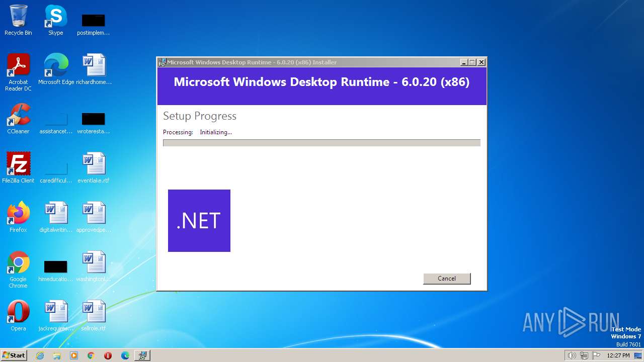This screenshot has width=644, height=362.
Task: Launch Opera from the desktop
Action: (x=18, y=316)
